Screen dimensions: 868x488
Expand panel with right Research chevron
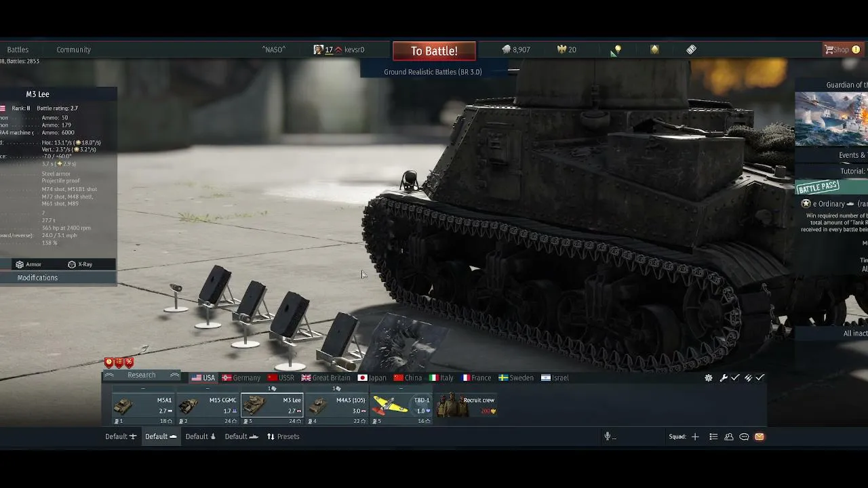[174, 375]
